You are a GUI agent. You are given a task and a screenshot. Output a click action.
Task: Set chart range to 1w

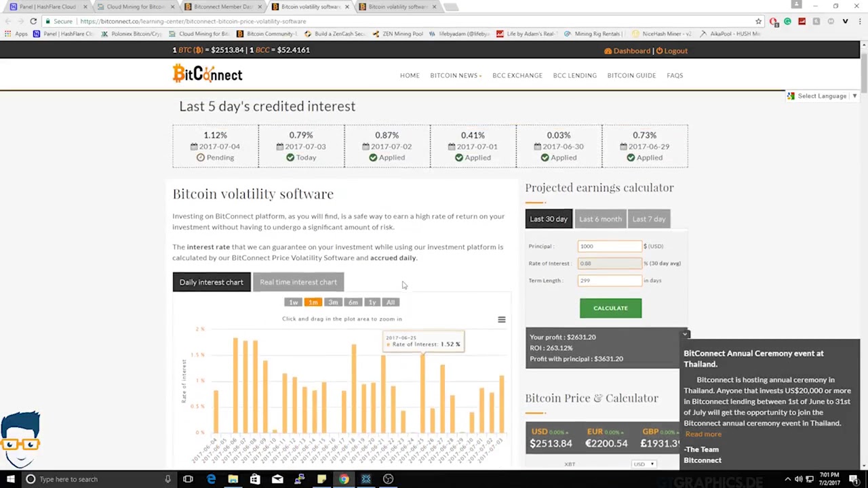pos(294,302)
